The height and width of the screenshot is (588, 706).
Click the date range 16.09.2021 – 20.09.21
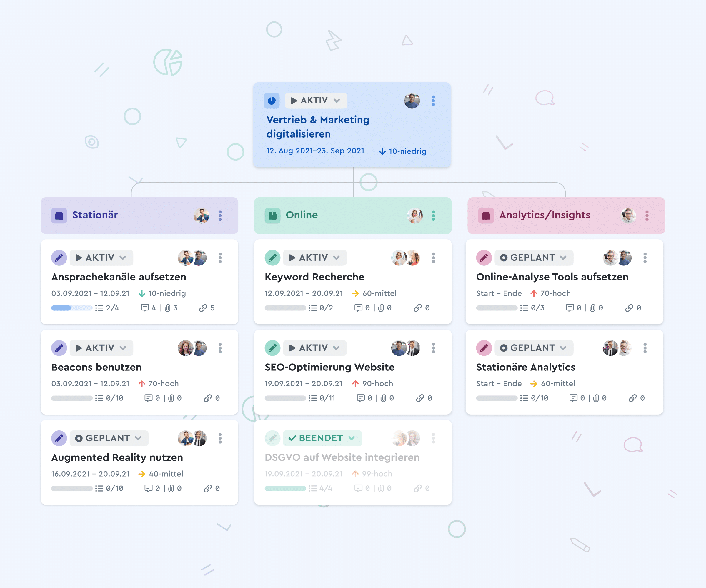(x=90, y=474)
